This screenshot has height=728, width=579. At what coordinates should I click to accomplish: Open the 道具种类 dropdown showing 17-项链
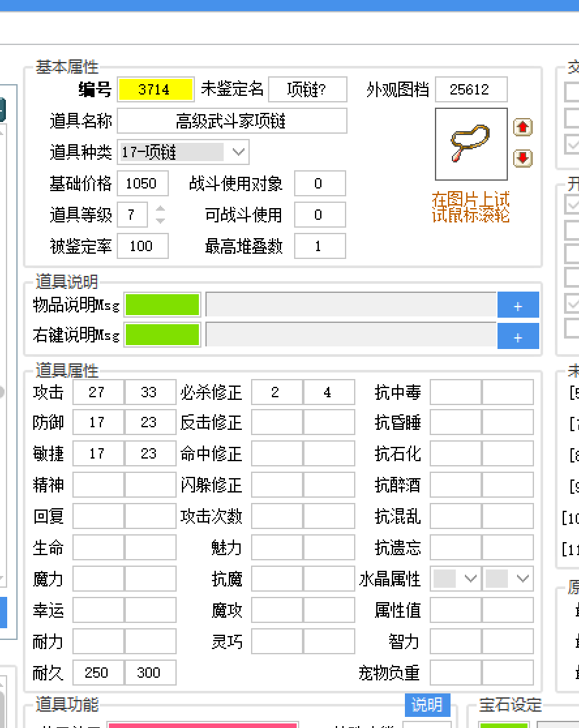coord(183,152)
